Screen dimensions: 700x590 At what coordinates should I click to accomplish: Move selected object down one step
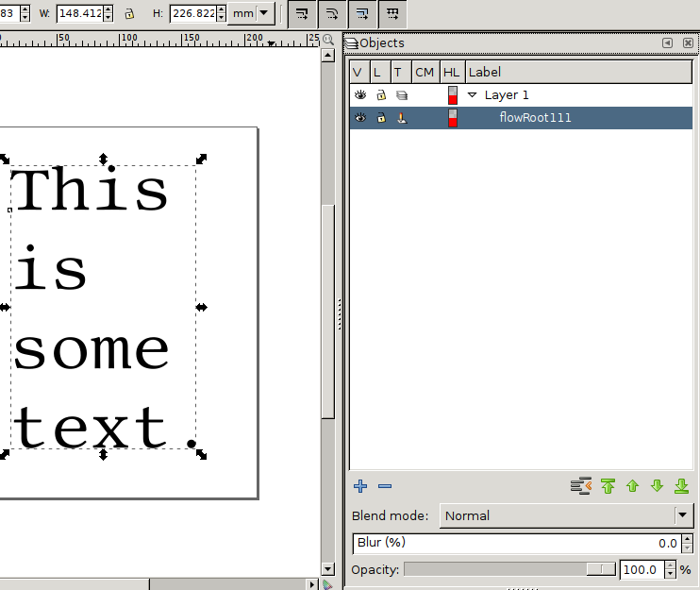tap(657, 486)
